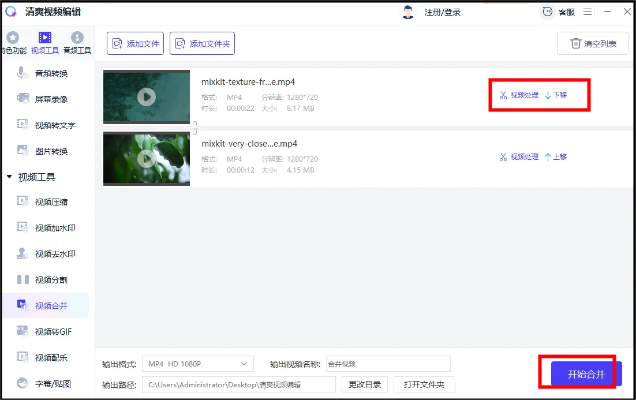Click the 添加文件夹 button
Image resolution: width=636 pixels, height=400 pixels.
[x=202, y=43]
